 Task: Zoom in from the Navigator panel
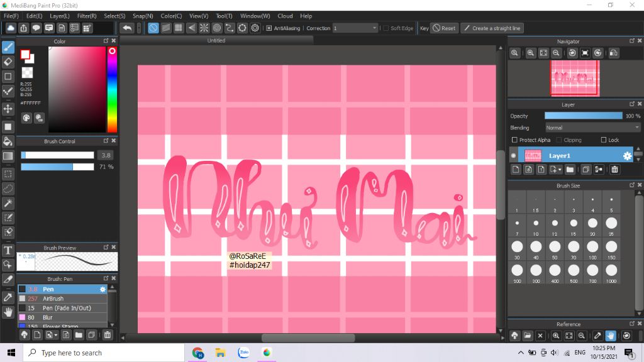pyautogui.click(x=531, y=53)
